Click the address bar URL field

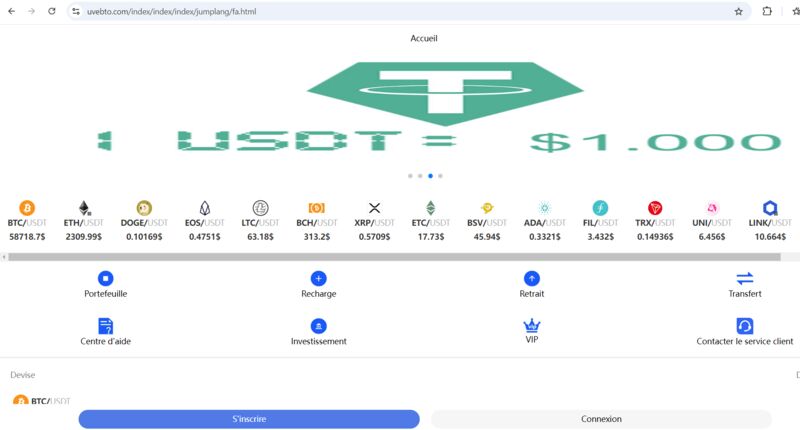[408, 11]
